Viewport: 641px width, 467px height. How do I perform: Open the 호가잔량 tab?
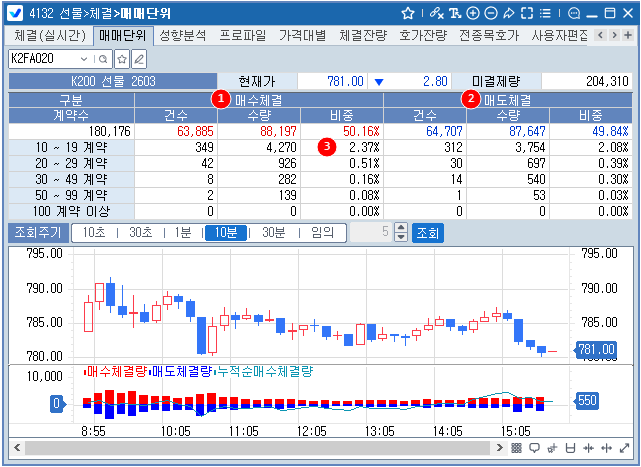click(x=422, y=35)
